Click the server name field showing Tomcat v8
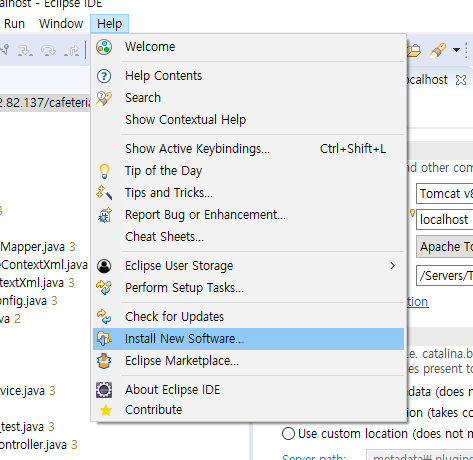473x460 pixels. tap(445, 193)
